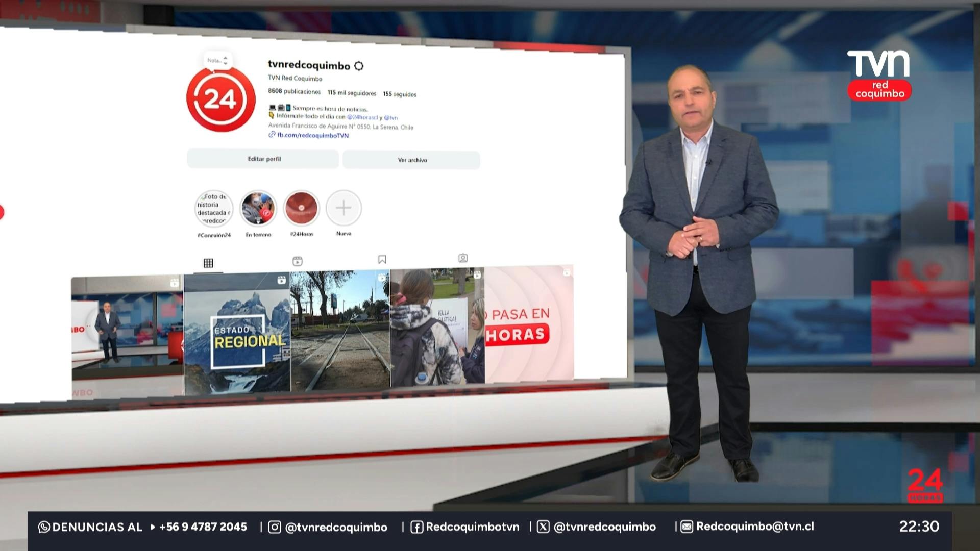The image size is (980, 551).
Task: Click the 'Redcoquimbotvn' Facebook handle text
Action: 473,527
